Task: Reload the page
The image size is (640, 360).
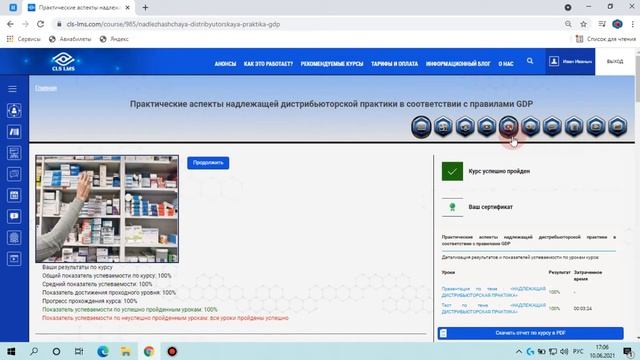Action: (x=40, y=24)
